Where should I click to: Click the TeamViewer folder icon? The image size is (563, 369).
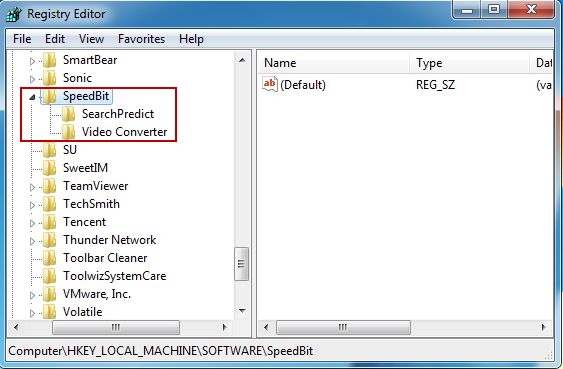(x=49, y=186)
